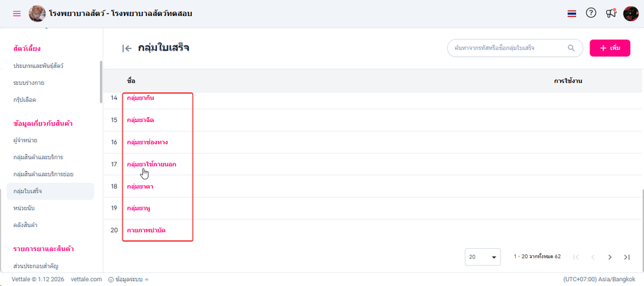Screen dimensions: 644x286
Task: Jump to the last page arrow
Action: coord(627,257)
